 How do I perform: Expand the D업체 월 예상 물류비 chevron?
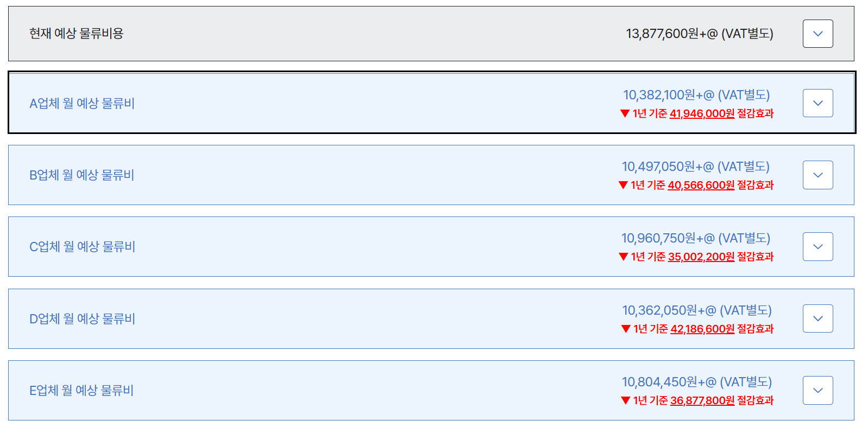tap(817, 318)
